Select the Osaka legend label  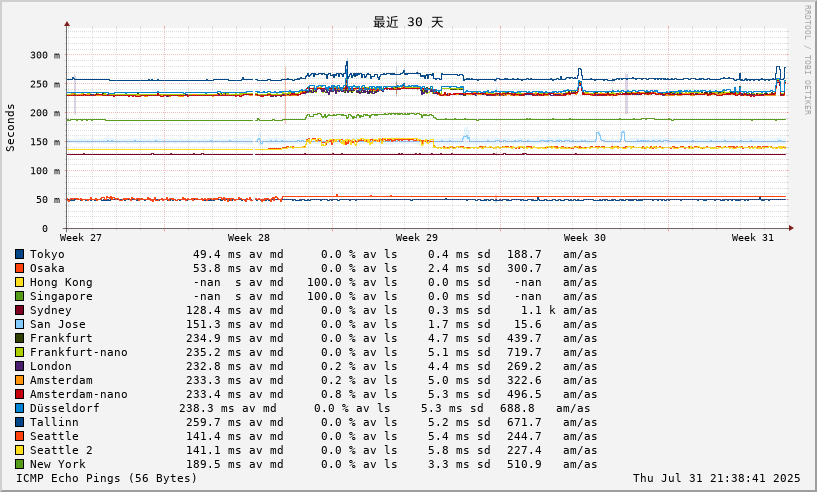47,268
